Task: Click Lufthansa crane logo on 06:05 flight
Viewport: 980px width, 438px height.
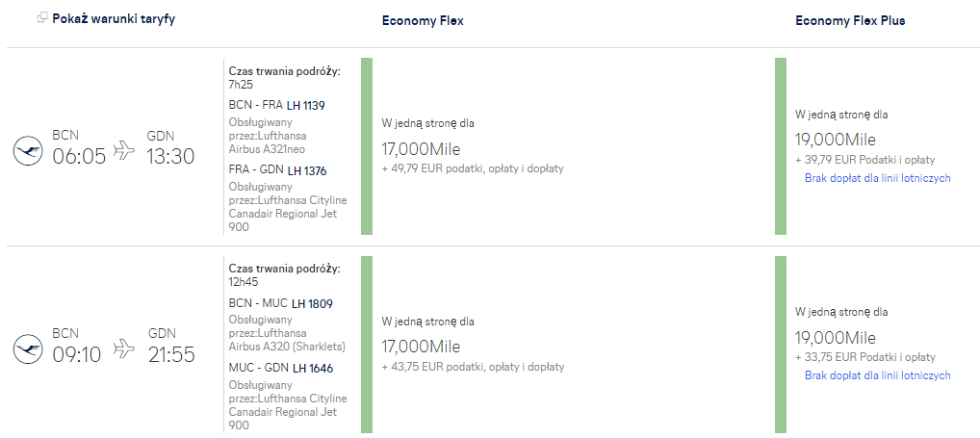Action: [x=28, y=152]
